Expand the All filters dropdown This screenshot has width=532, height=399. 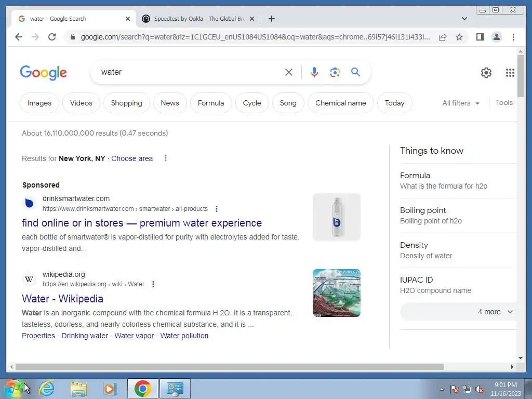[x=461, y=103]
